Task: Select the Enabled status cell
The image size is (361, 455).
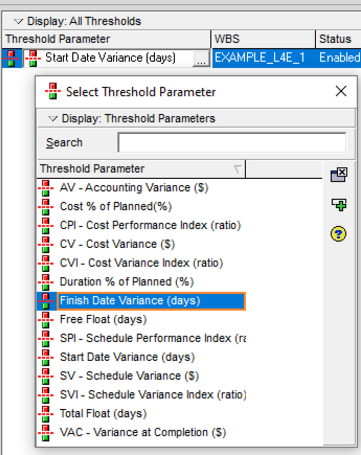Action: pos(339,58)
